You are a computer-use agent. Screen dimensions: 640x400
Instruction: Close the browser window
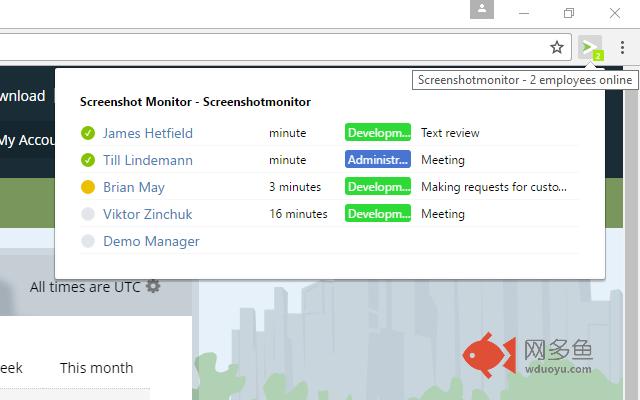point(615,13)
